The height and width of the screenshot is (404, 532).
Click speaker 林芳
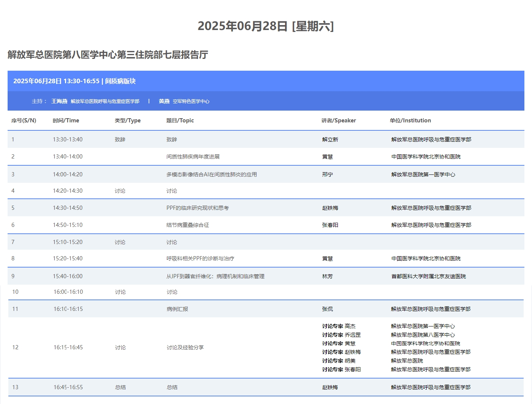click(x=328, y=276)
